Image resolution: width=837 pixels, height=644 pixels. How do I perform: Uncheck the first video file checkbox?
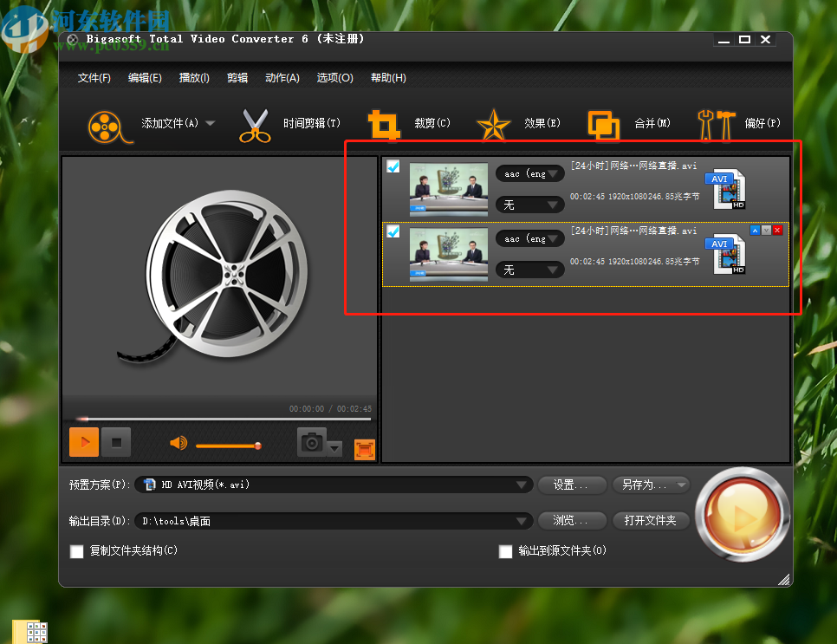393,166
